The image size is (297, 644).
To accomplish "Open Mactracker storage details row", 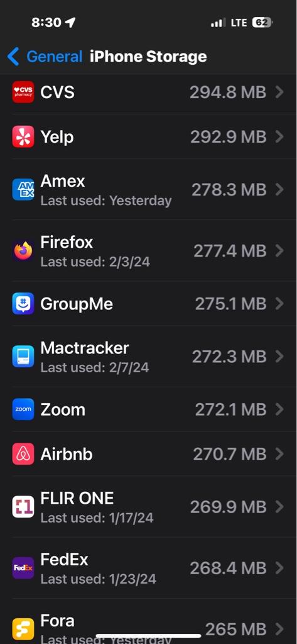I will [x=148, y=356].
